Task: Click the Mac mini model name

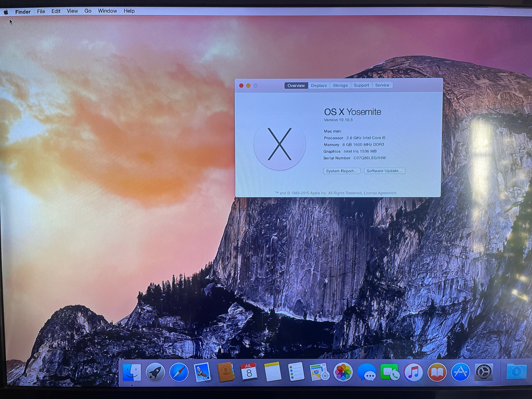Action: click(x=332, y=131)
